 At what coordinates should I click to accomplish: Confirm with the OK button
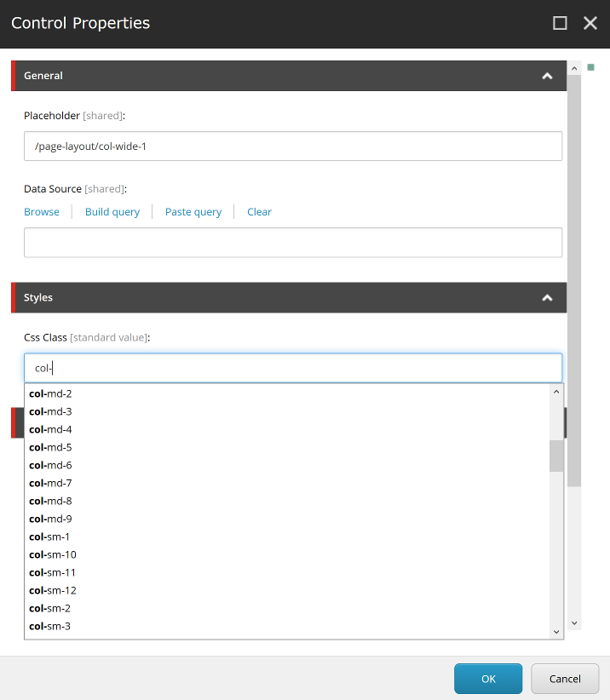[488, 679]
